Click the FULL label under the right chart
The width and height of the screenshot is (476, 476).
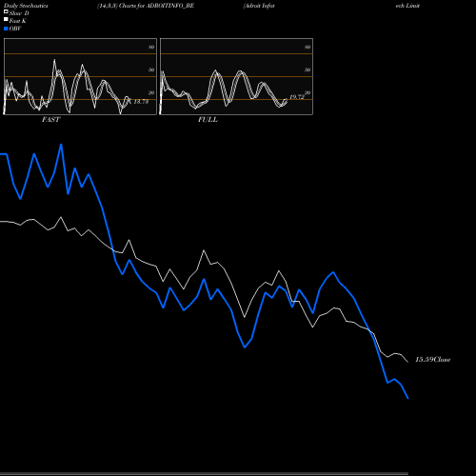pyautogui.click(x=208, y=120)
